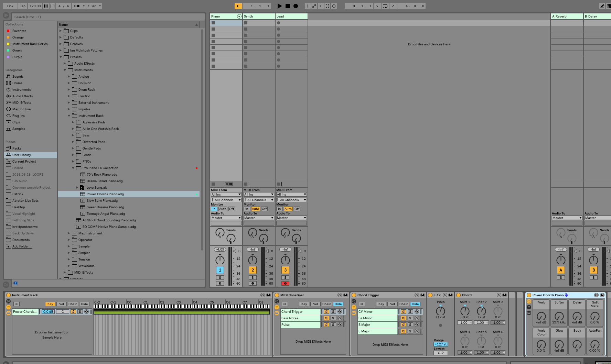Click Add Folder... in Places
This screenshot has width=611, height=364.
point(22,246)
